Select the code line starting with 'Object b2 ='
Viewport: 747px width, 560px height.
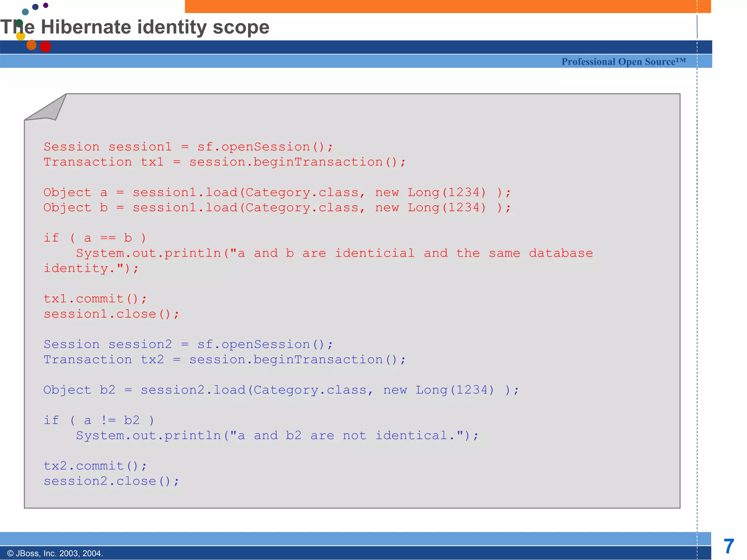tap(281, 390)
